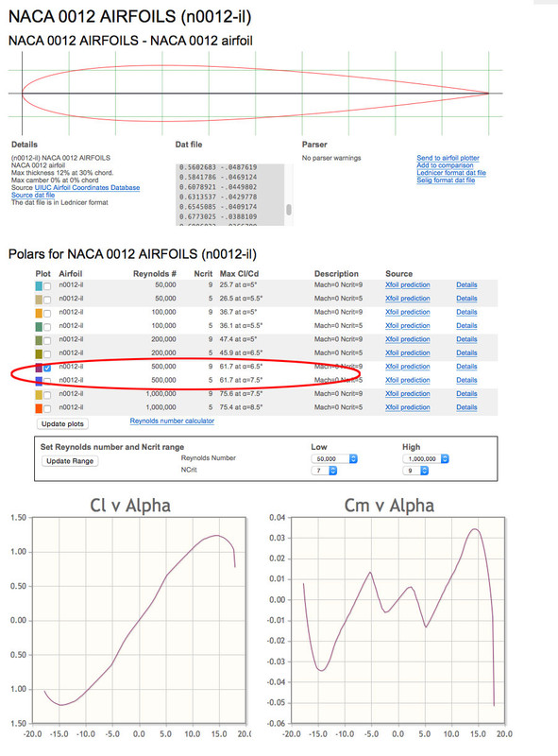Check the Reynolds 200,000 Ncrit 5 polar box

point(47,354)
